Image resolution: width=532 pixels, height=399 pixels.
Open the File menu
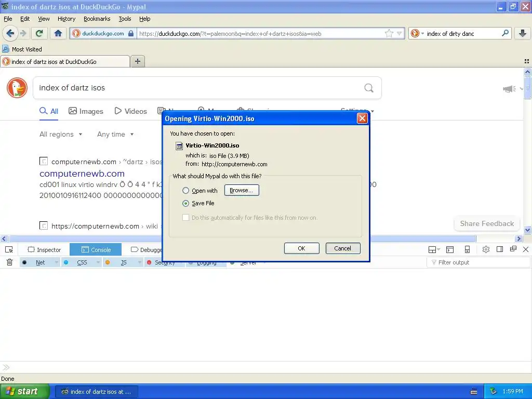pos(8,19)
